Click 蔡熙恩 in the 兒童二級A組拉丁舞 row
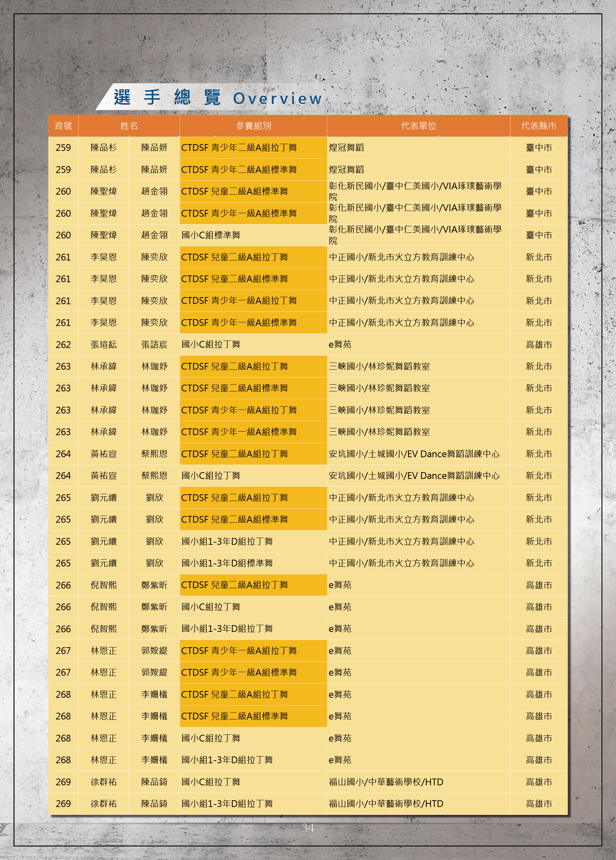Viewport: 616px width, 860px height. pyautogui.click(x=154, y=454)
